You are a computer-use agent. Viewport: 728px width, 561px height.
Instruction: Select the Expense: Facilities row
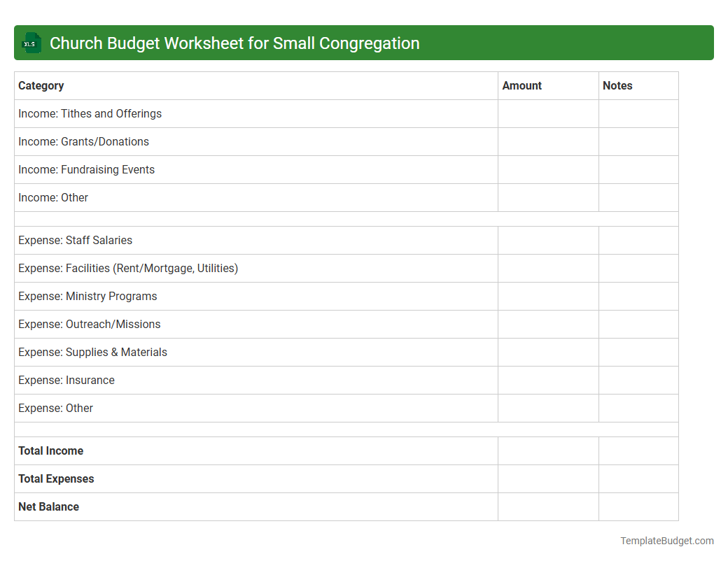tap(128, 268)
